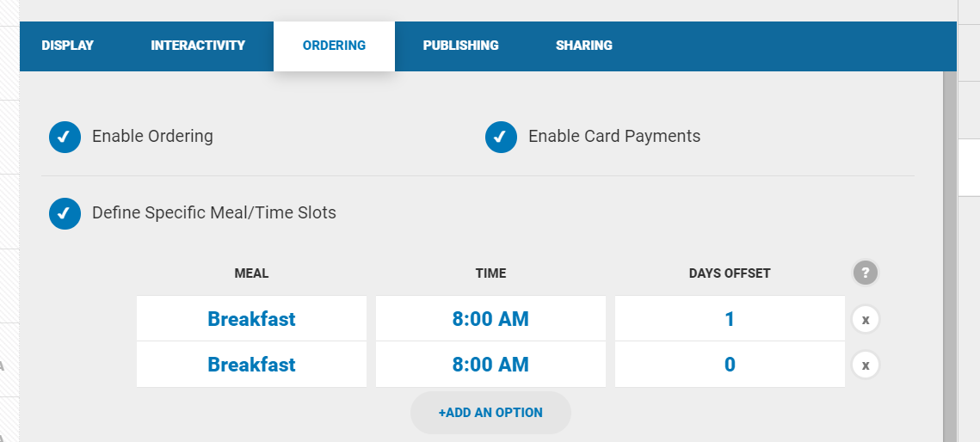Remove the second Breakfast row with x
This screenshot has width=980, height=442.
coord(866,365)
